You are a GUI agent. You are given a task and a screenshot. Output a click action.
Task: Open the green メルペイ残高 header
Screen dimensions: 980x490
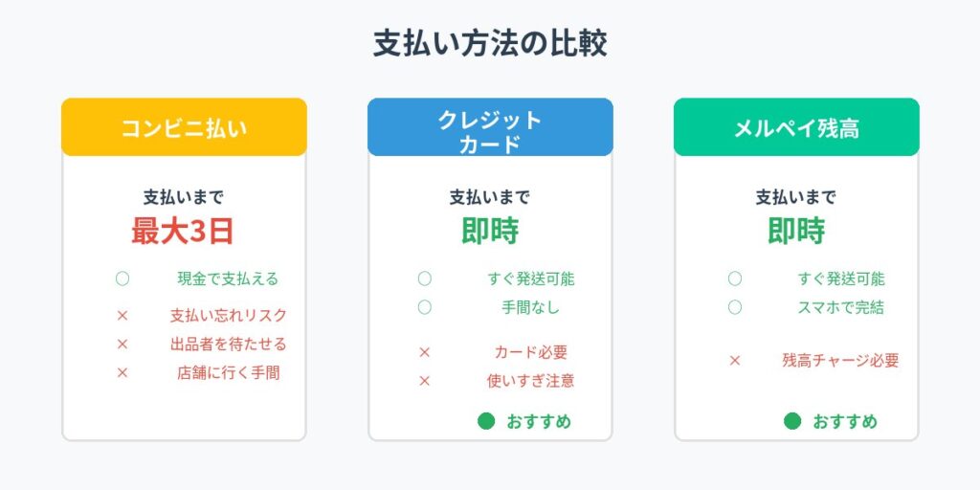click(796, 127)
